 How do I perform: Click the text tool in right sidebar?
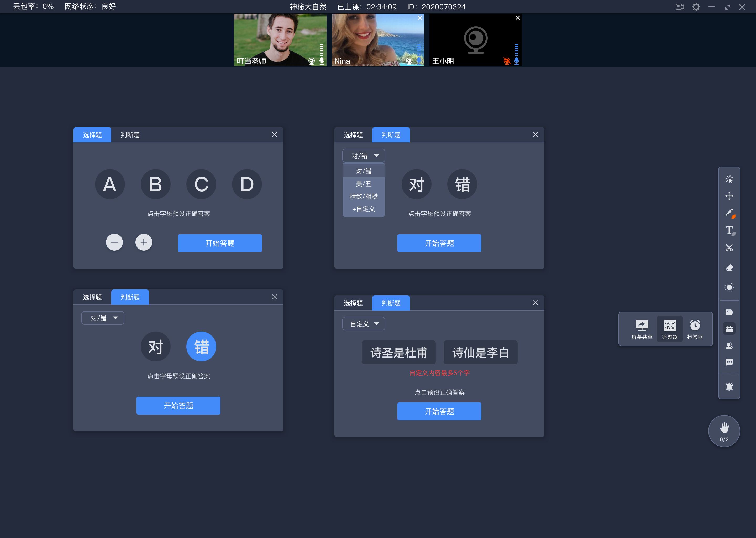point(729,230)
